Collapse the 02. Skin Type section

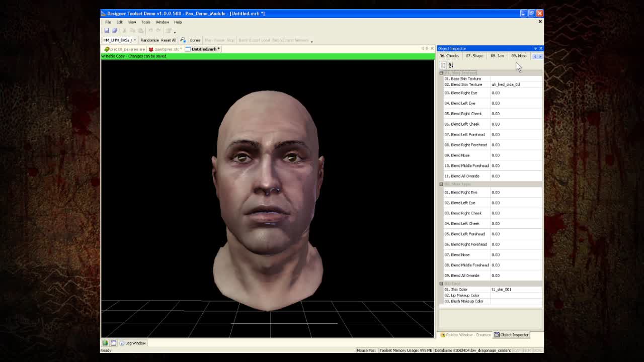[441, 184]
